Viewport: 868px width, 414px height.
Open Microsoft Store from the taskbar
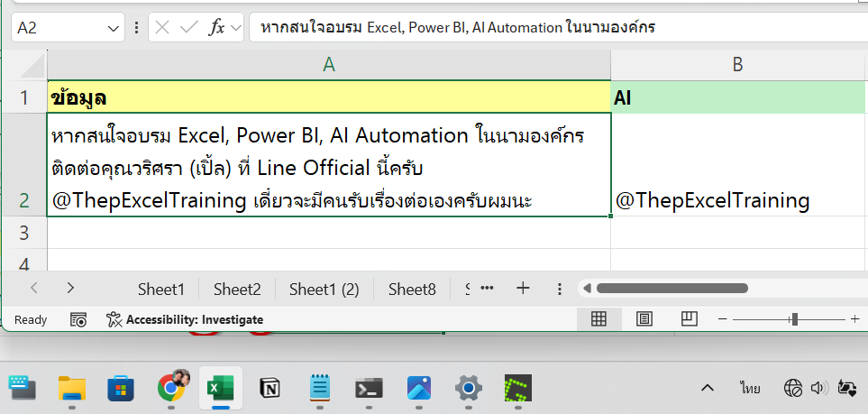click(x=122, y=389)
